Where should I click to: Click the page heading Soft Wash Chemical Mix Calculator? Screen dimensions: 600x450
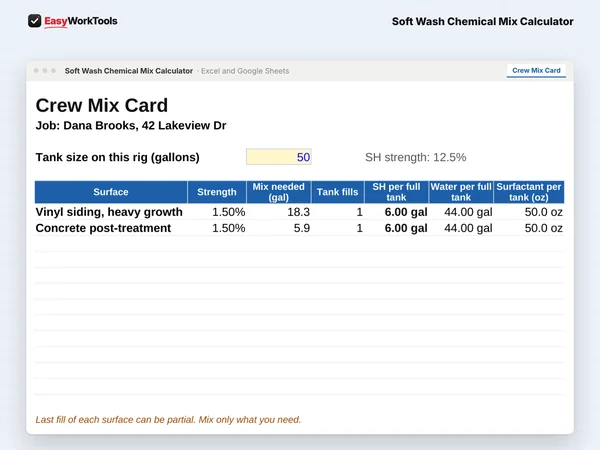(x=483, y=21)
